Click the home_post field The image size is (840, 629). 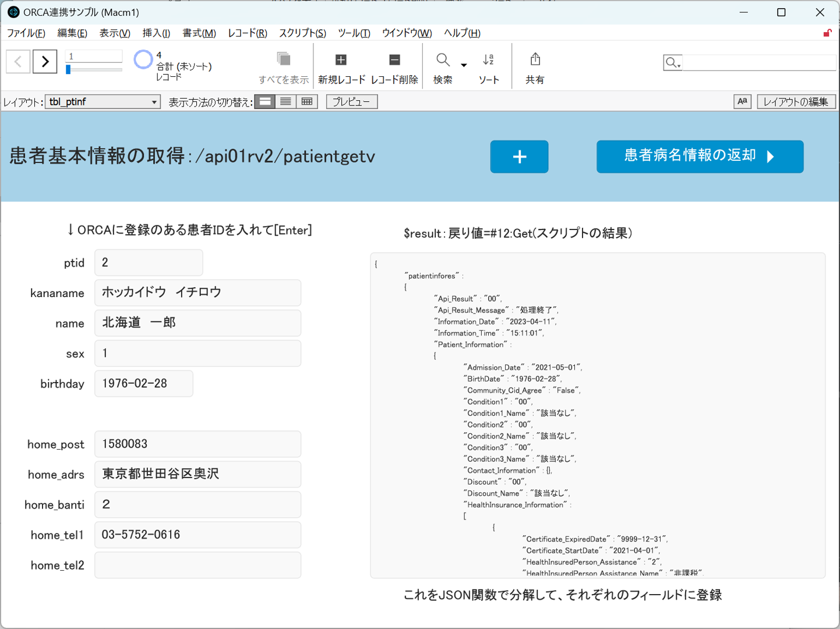(198, 444)
